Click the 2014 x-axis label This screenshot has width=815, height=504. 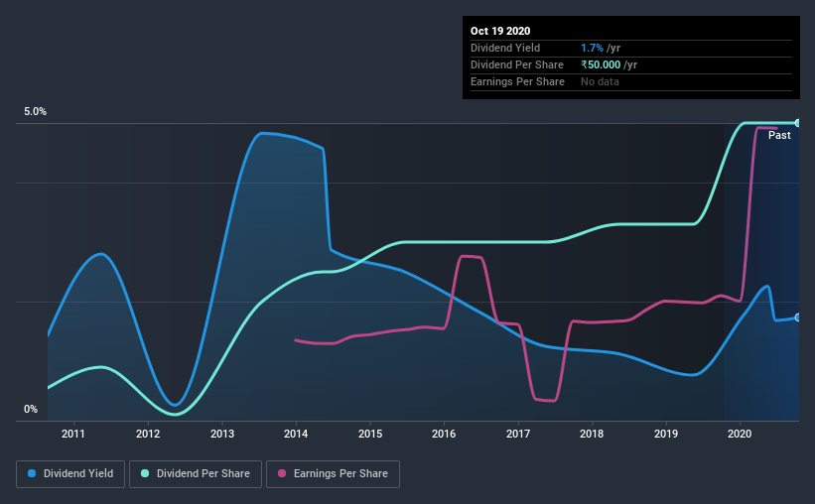pos(296,434)
